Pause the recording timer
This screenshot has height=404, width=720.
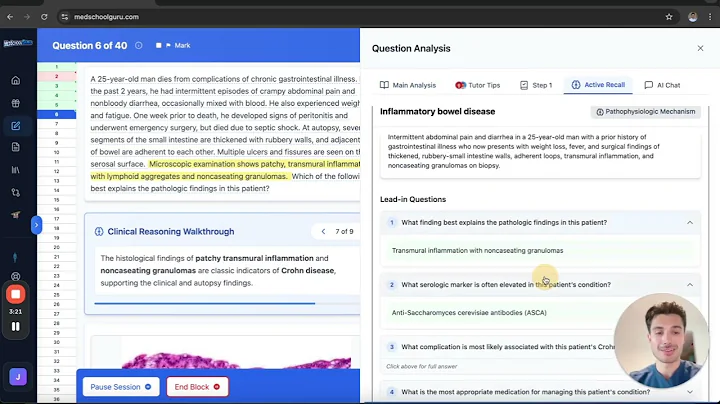pyautogui.click(x=16, y=326)
